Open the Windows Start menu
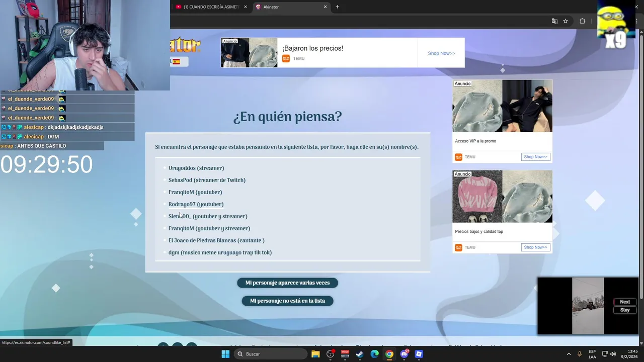Image resolution: width=644 pixels, height=362 pixels. point(225,354)
